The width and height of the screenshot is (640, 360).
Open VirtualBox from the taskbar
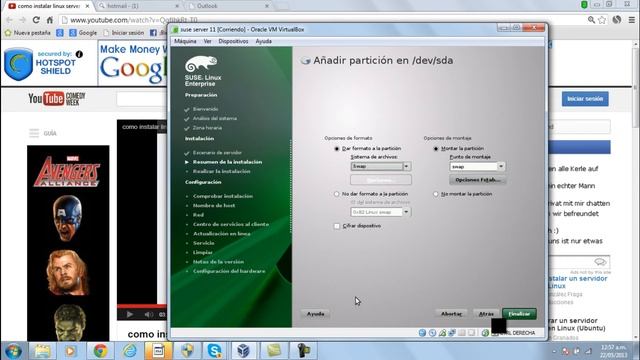(244, 351)
